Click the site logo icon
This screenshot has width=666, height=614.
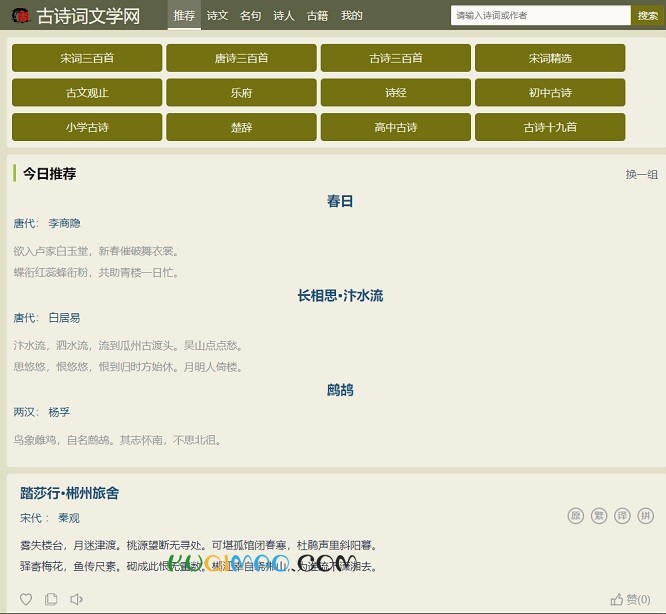(21, 16)
